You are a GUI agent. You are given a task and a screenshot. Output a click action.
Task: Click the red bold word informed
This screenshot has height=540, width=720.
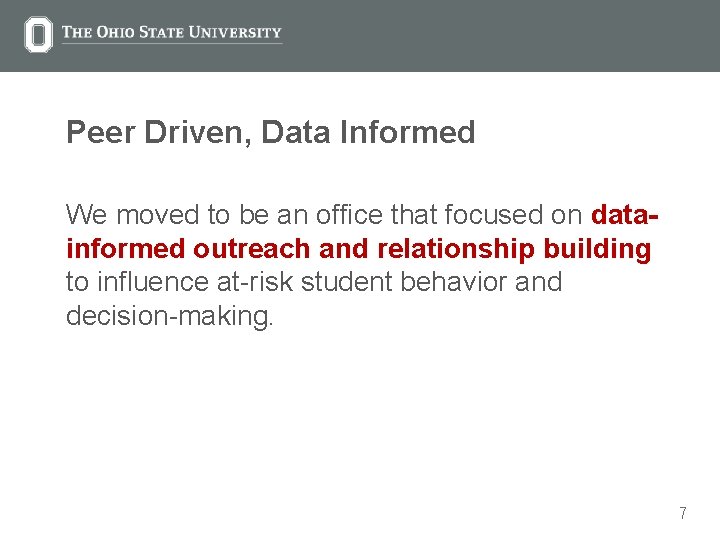126,248
